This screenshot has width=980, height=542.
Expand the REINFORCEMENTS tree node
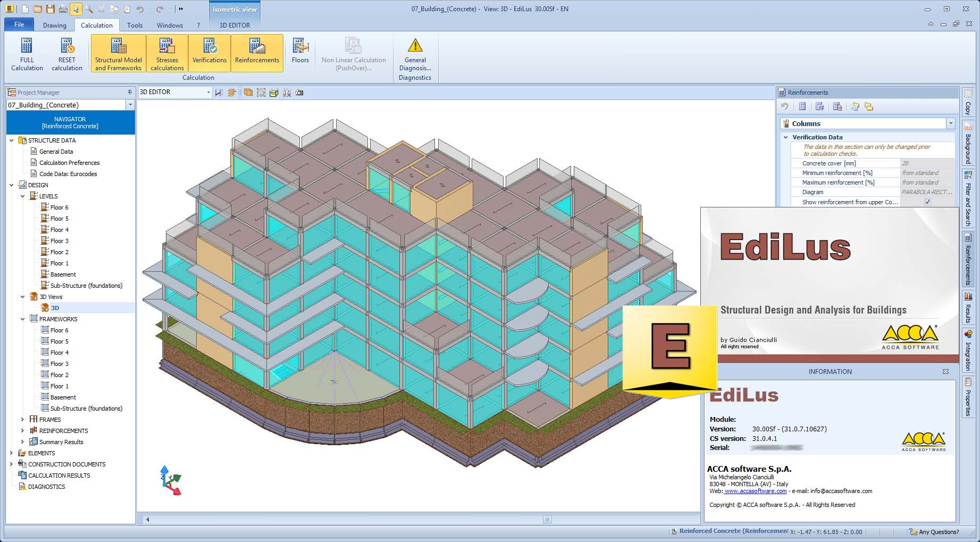click(22, 431)
